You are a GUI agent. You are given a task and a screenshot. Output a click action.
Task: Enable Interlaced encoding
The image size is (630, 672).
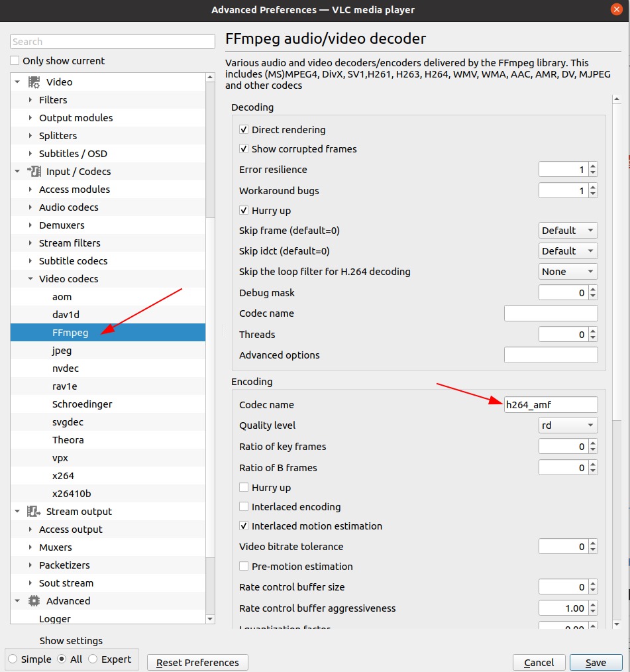(244, 506)
